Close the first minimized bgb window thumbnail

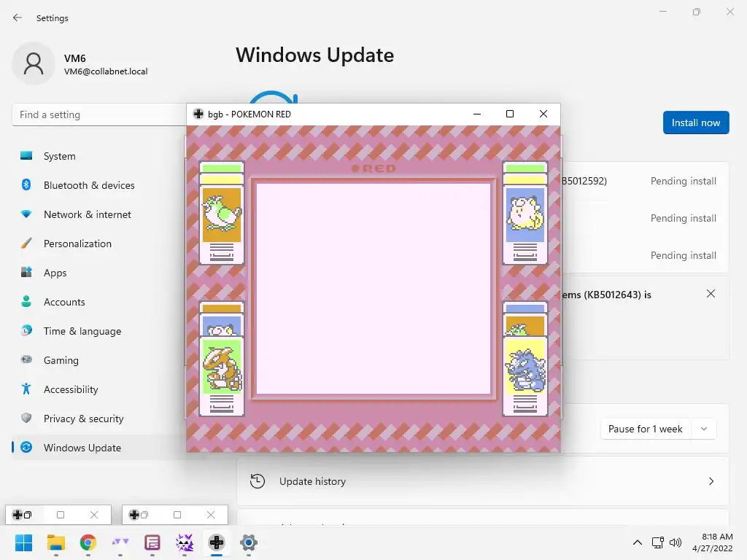[x=94, y=515]
